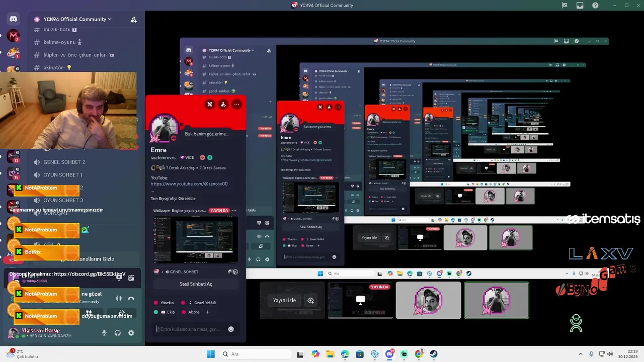Join the OYUN SOHBET 1 voice channel

coord(58,175)
